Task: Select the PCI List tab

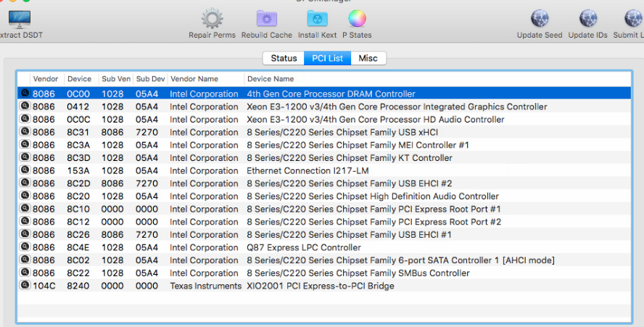Action: (327, 58)
